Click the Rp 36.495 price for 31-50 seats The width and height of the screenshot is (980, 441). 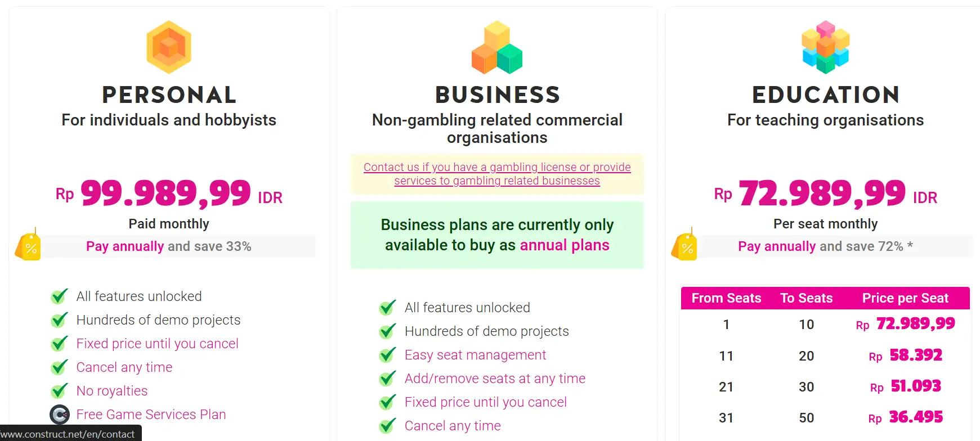[915, 417]
